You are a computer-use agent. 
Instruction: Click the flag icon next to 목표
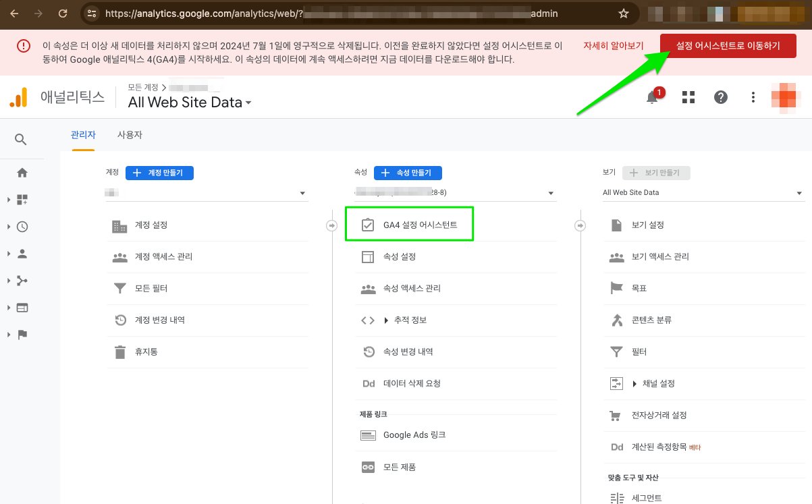(x=616, y=288)
